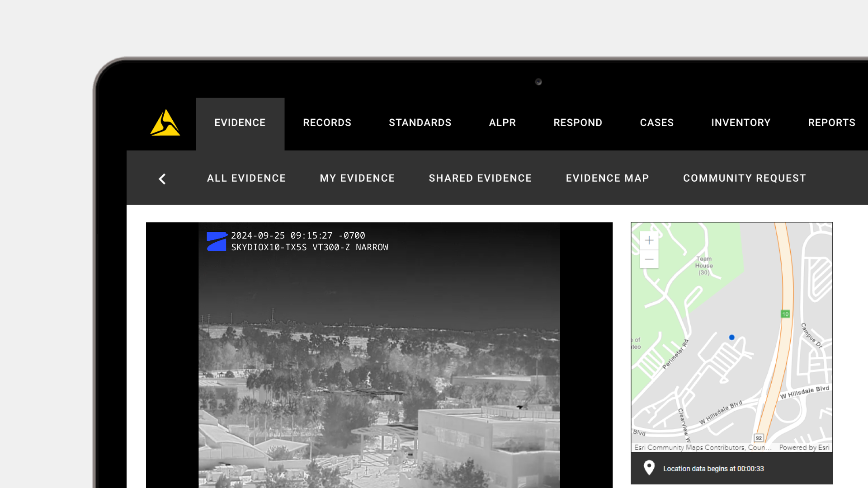Open the EVIDENCE MAP view

point(607,178)
